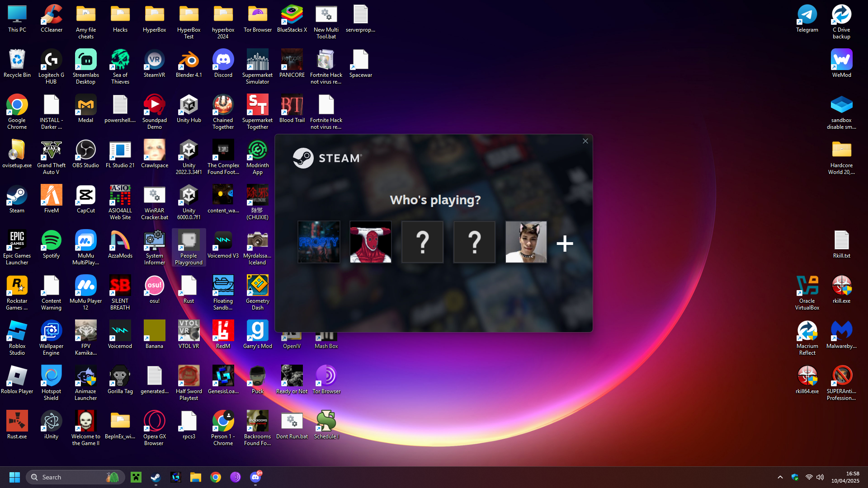Select the first question-mark profile tile

(422, 242)
